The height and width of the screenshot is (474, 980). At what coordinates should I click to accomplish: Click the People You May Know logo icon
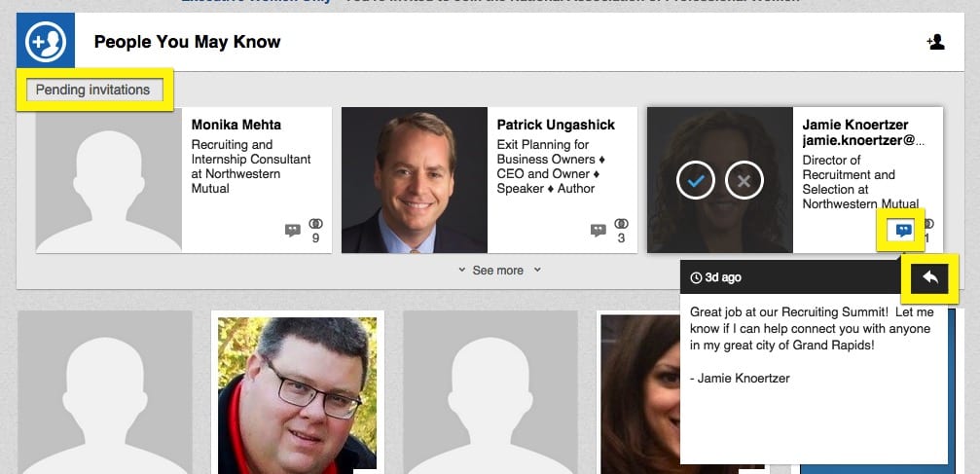coord(46,41)
